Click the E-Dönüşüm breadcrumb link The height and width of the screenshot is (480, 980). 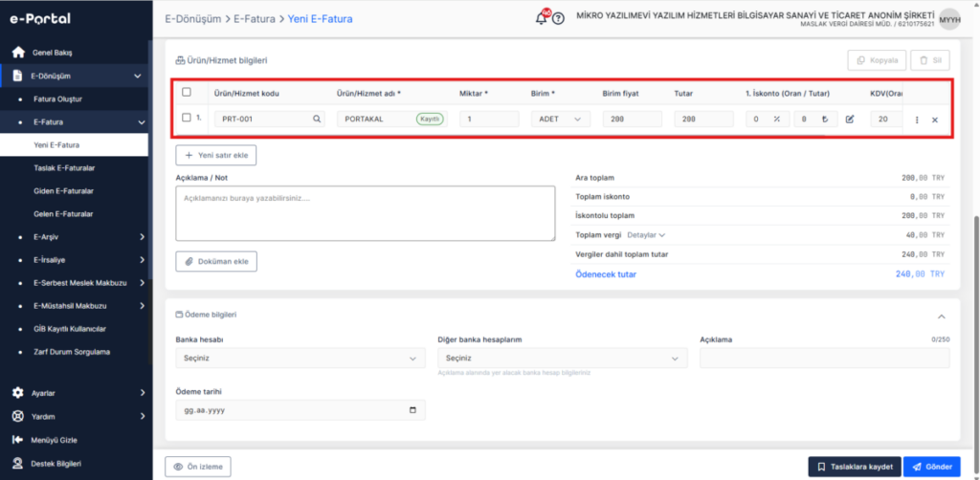(193, 19)
